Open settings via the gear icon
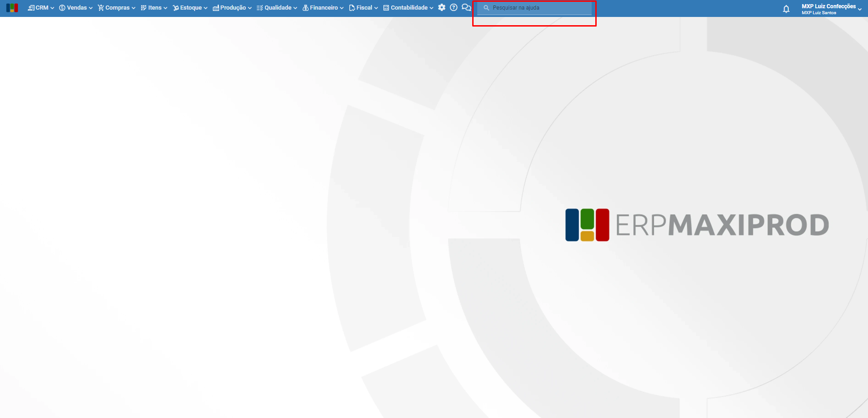The width and height of the screenshot is (868, 418). (x=442, y=7)
